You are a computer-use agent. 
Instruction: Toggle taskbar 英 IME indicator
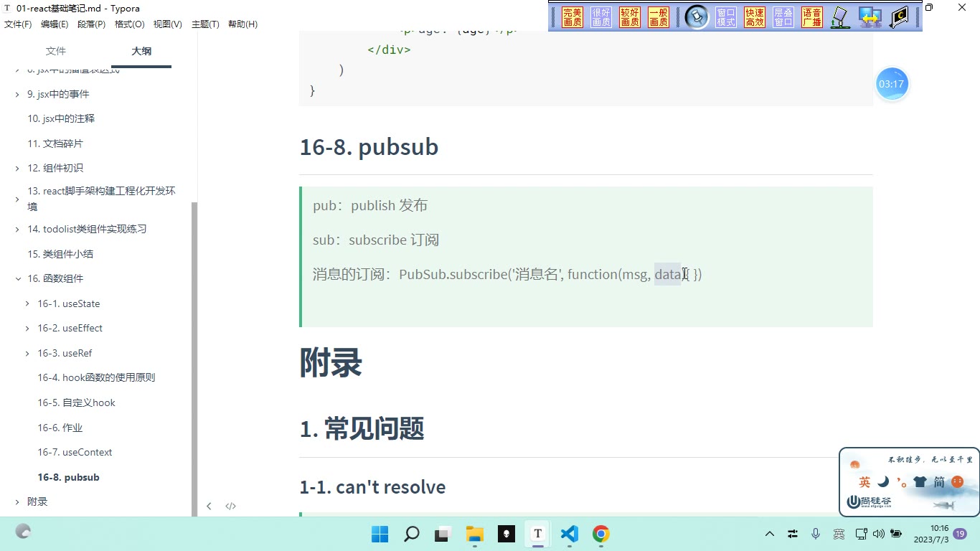pyautogui.click(x=839, y=534)
